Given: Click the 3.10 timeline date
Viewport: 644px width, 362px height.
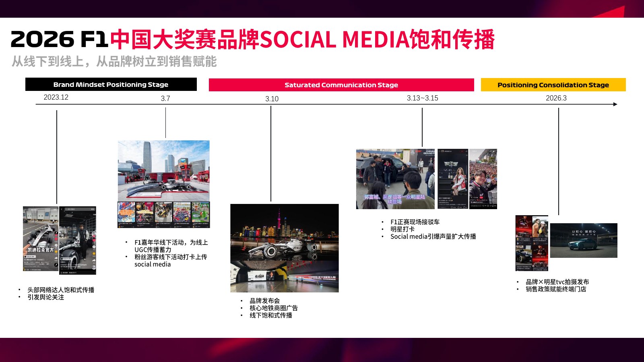Looking at the screenshot, I should 272,99.
